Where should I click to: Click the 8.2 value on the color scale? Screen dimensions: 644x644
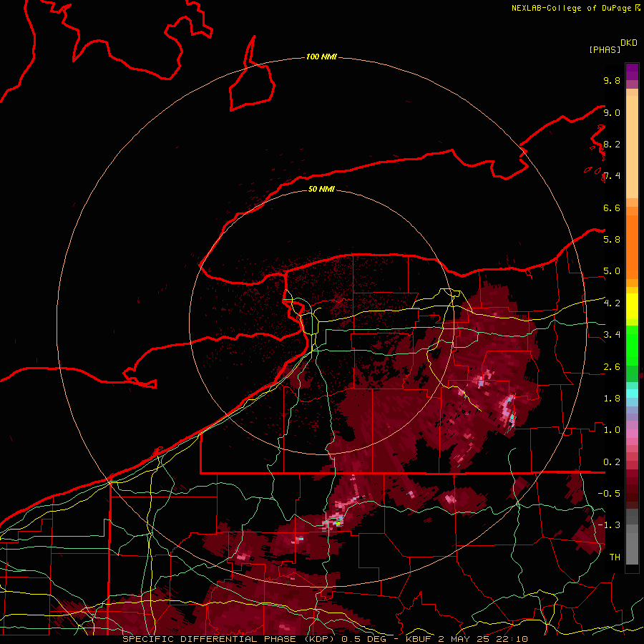(x=612, y=144)
